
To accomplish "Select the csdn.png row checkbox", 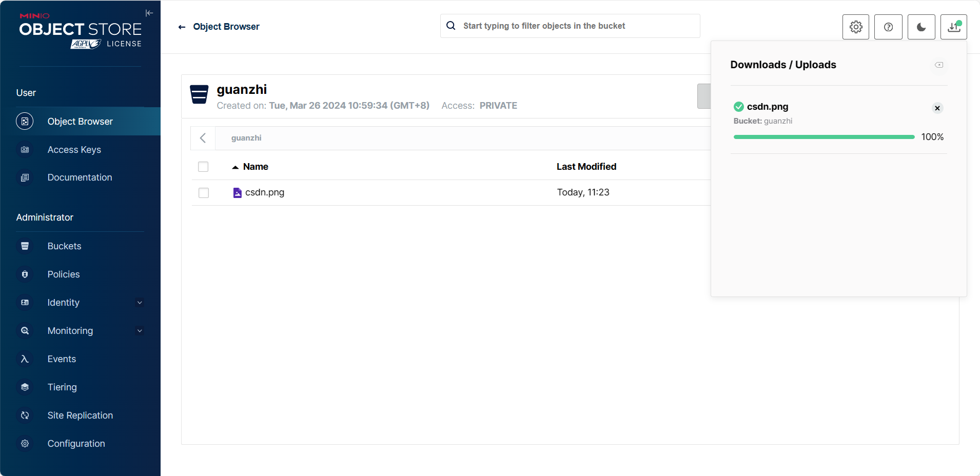I will pyautogui.click(x=204, y=193).
